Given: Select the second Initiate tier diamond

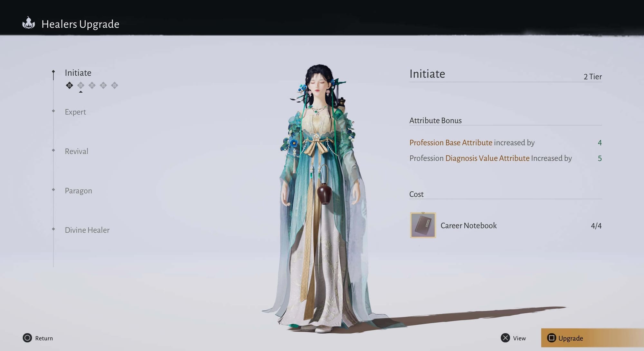Looking at the screenshot, I should point(81,85).
